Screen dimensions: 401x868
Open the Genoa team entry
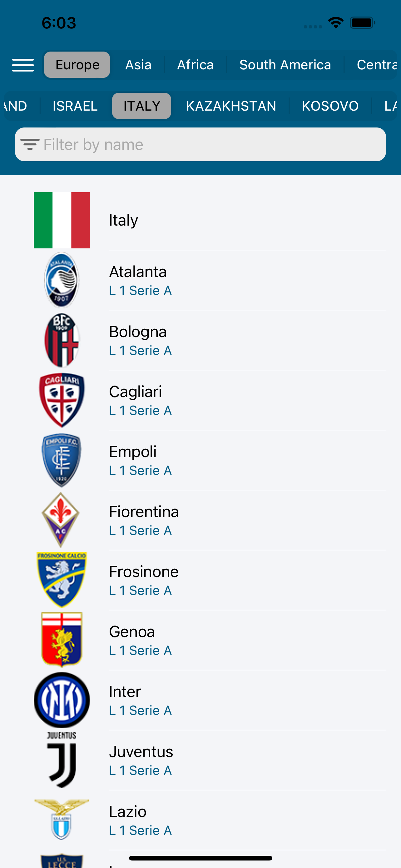click(200, 640)
